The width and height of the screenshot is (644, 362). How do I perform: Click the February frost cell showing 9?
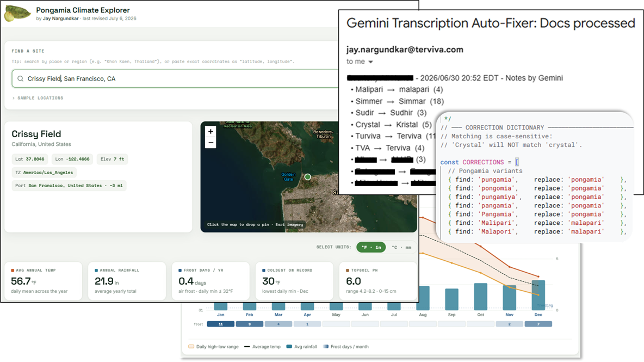click(249, 324)
